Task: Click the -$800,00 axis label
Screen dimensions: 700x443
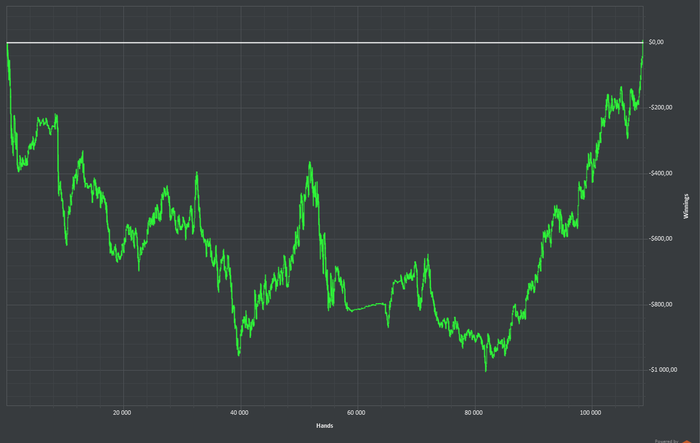Action: tap(660, 305)
